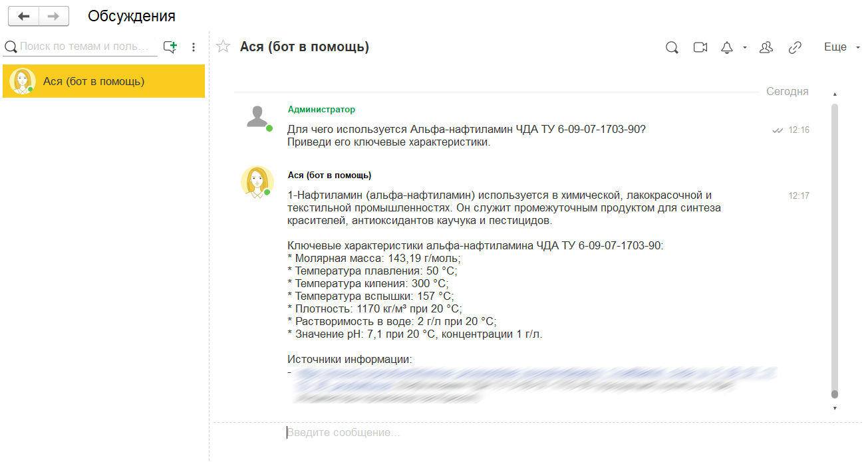Click the forward navigation arrow

53,16
